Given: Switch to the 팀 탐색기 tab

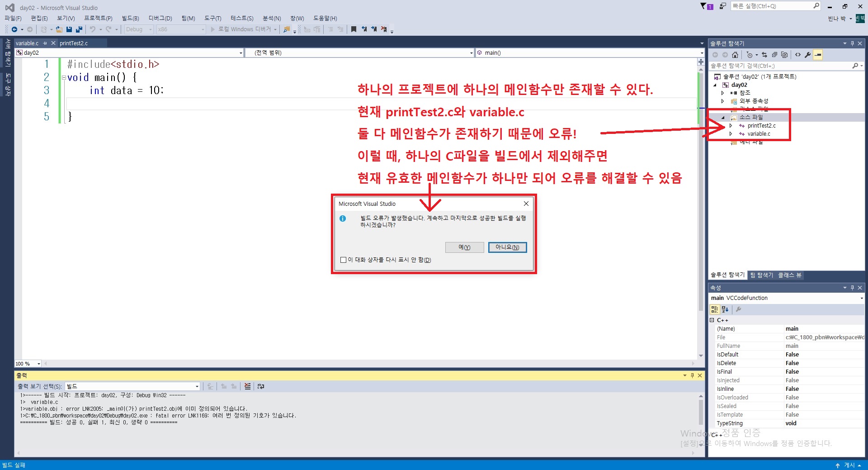Looking at the screenshot, I should 762,275.
